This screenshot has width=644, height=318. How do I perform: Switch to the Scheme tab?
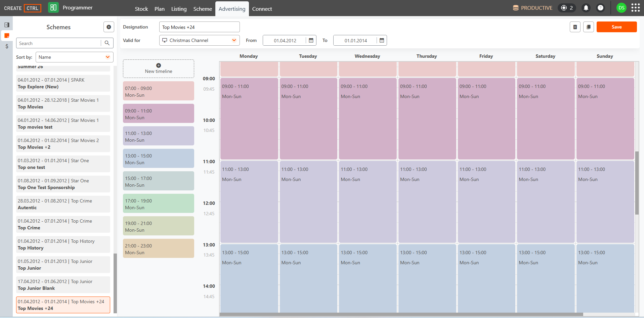203,9
